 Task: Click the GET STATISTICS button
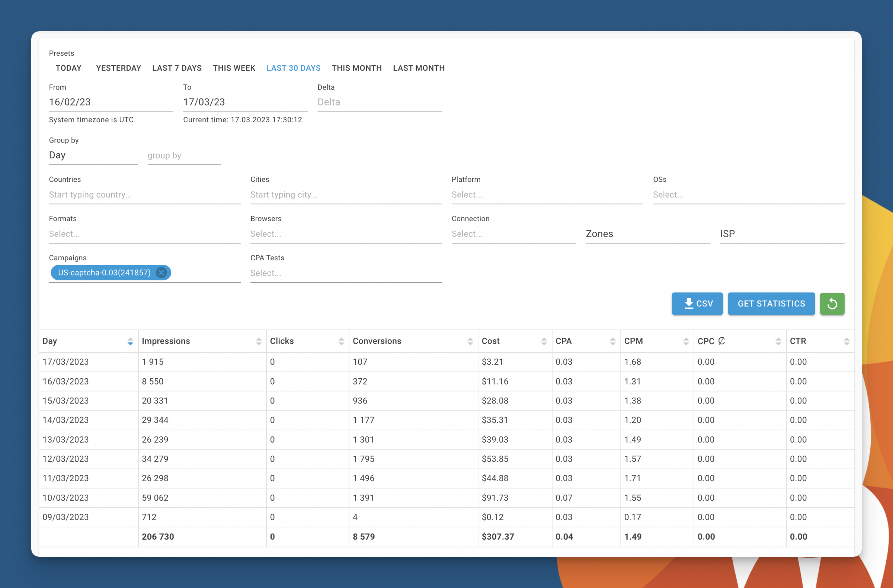771,303
